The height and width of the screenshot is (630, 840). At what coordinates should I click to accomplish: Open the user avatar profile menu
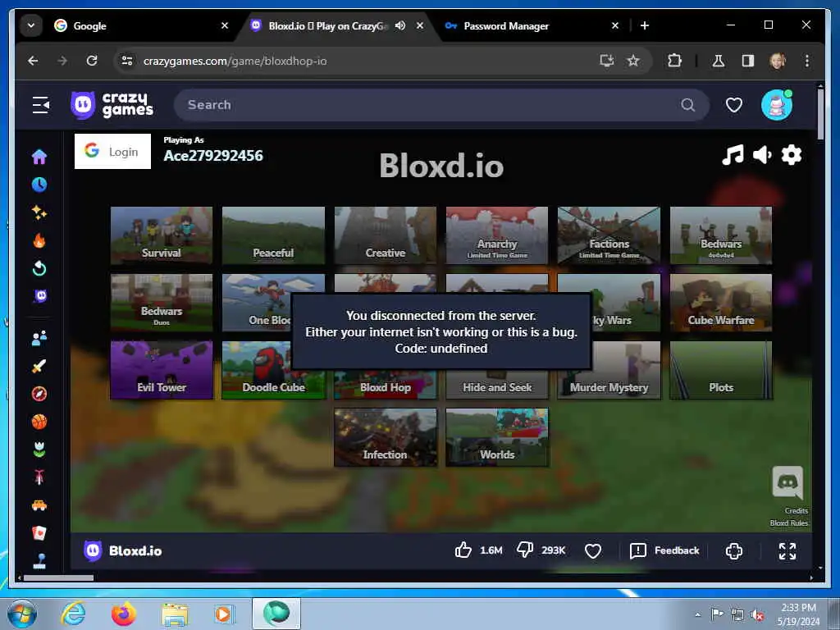pos(776,105)
